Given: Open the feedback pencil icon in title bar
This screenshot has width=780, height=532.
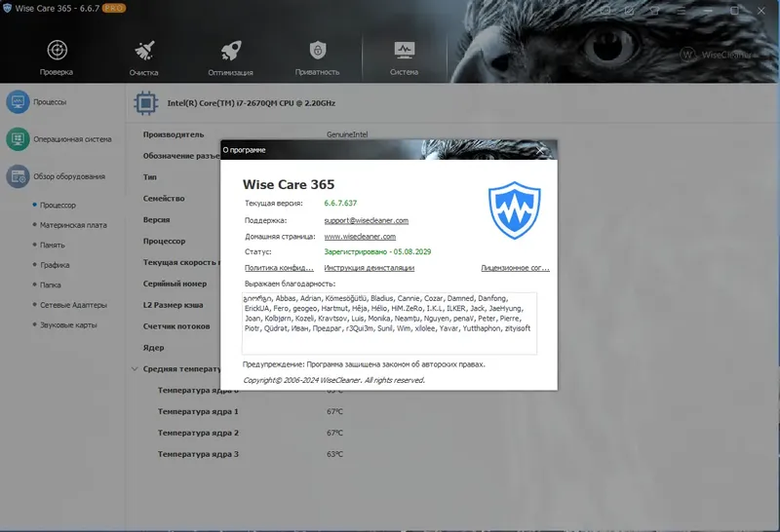Looking at the screenshot, I should pyautogui.click(x=629, y=11).
